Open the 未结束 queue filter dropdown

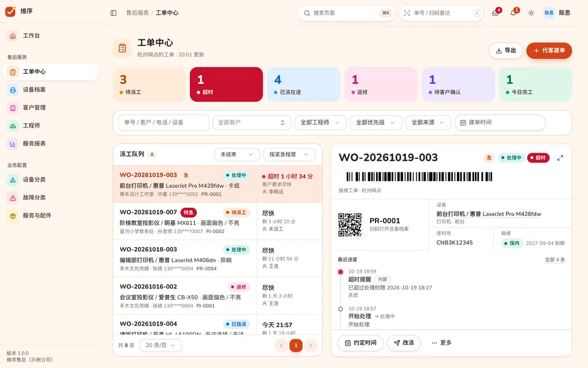(237, 155)
